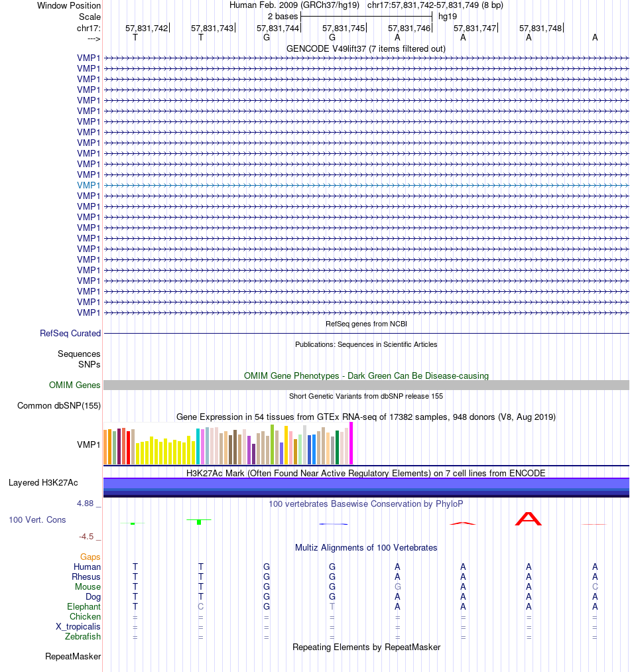Image resolution: width=630 pixels, height=672 pixels.
Task: Click the RepeatMasker track label
Action: point(73,656)
